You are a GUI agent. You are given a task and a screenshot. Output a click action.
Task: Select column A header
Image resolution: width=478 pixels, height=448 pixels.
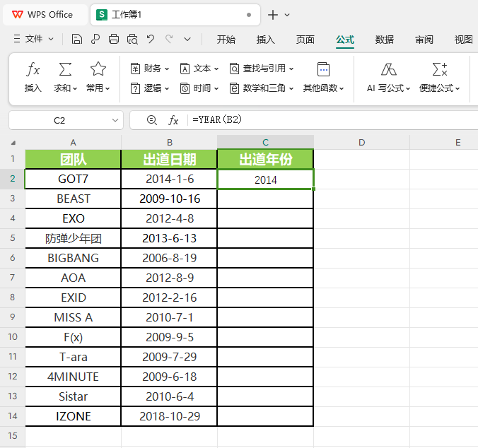(x=73, y=142)
